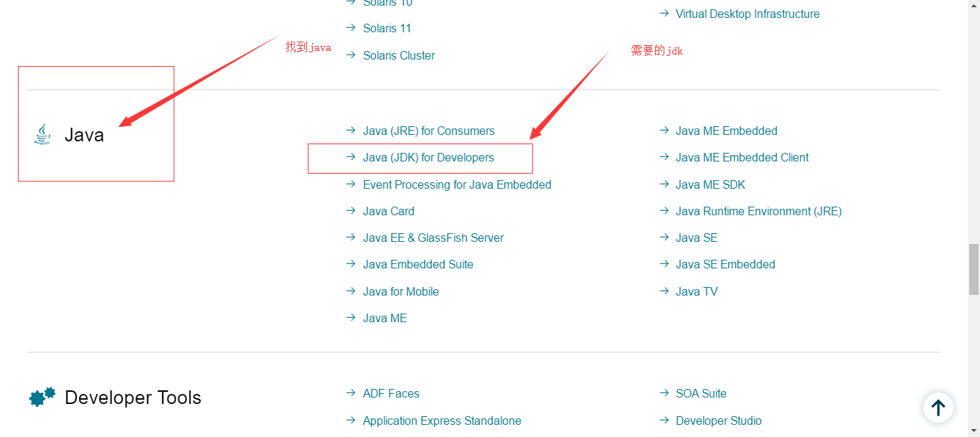Open the Developer Studio link
This screenshot has width=980, height=437.
tap(719, 421)
